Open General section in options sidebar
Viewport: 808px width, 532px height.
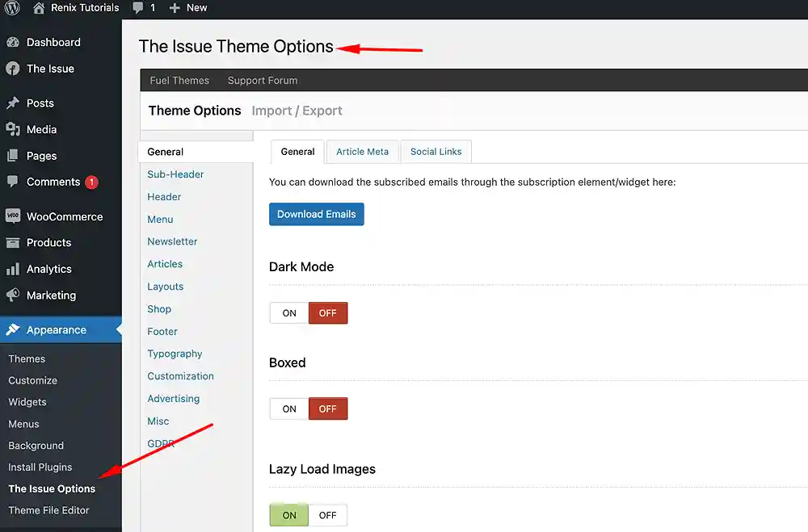[196, 152]
